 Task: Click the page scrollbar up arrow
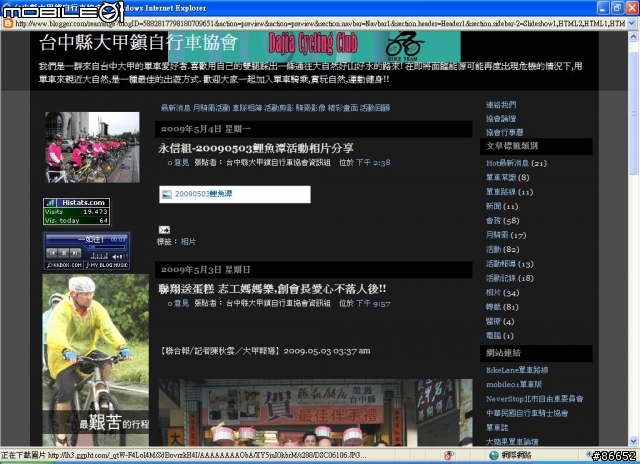[x=633, y=37]
